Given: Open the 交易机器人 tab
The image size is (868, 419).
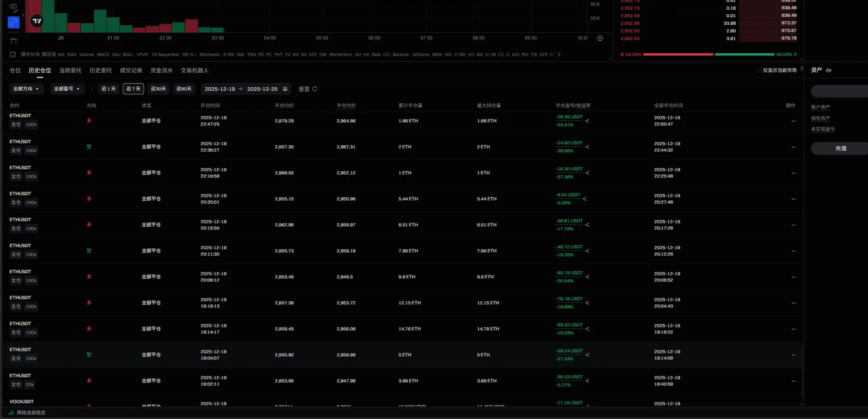Looking at the screenshot, I should (x=195, y=70).
